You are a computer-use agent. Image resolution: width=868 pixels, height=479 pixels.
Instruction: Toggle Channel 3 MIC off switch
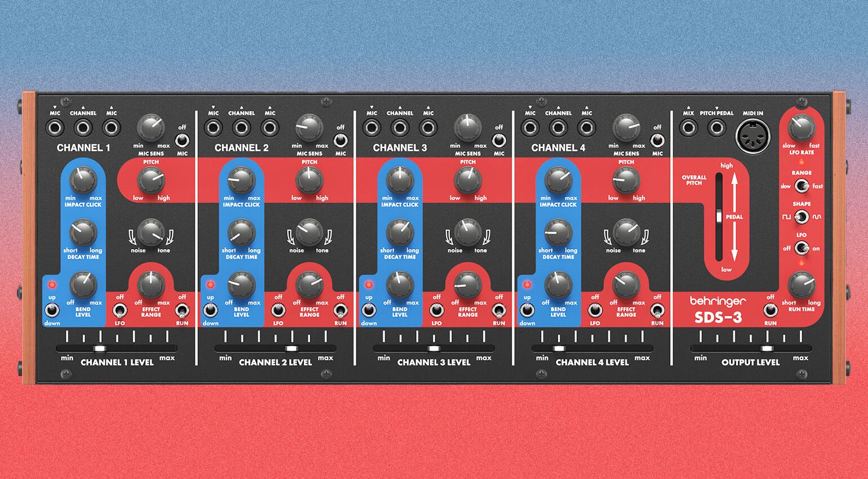pyautogui.click(x=499, y=140)
